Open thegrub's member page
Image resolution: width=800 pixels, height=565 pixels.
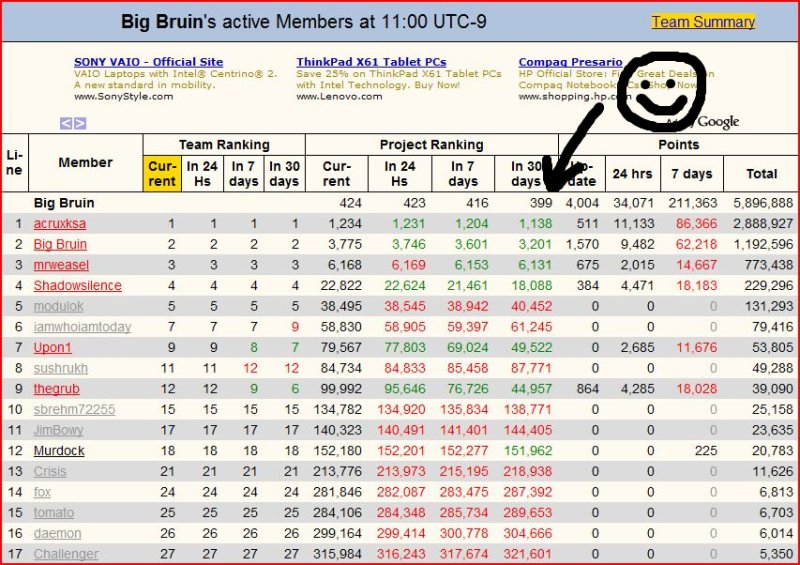click(x=56, y=388)
